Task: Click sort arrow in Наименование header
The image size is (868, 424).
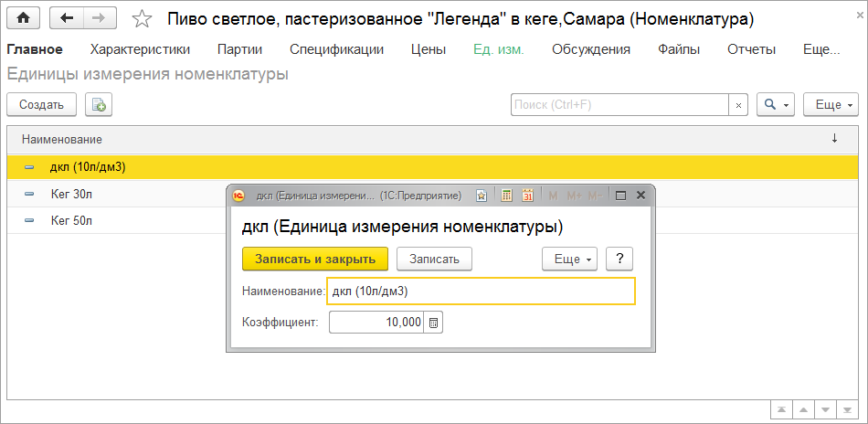Action: 835,140
